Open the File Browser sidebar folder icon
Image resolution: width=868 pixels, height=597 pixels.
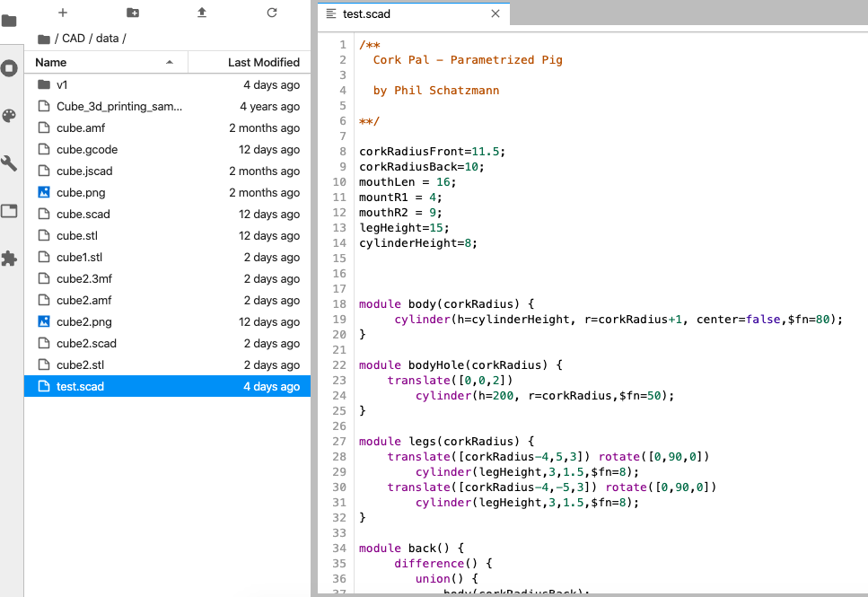coord(9,21)
